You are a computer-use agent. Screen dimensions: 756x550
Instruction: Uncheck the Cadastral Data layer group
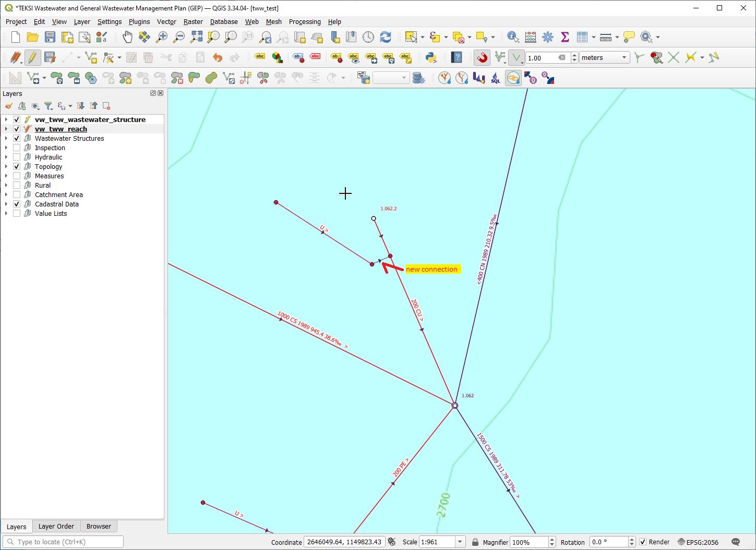coord(17,204)
